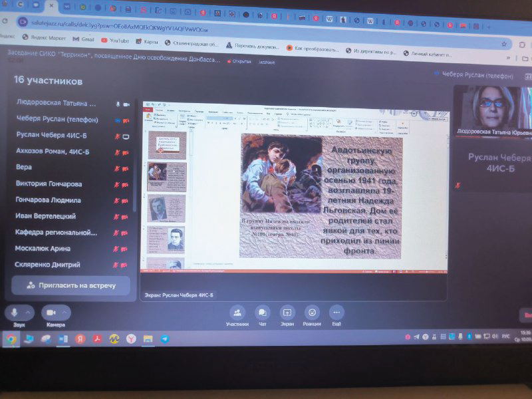
Task: Click the second slide thumbnail in shared PowerPoint
Action: coord(167,176)
